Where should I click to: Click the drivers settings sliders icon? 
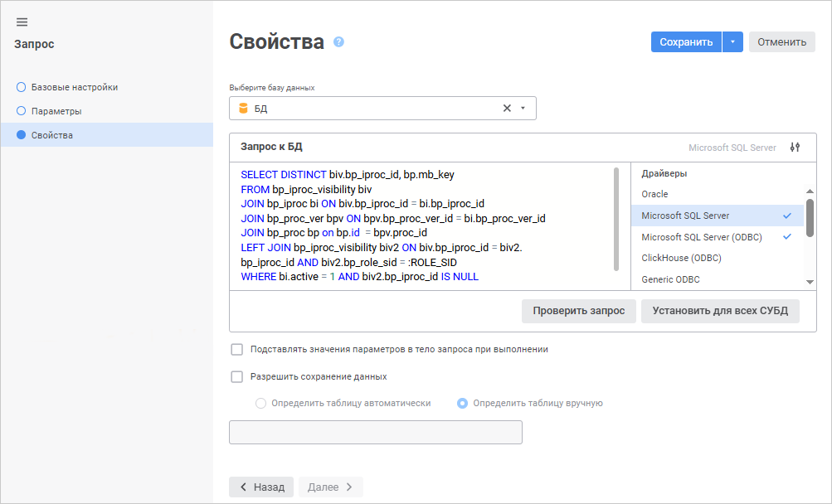point(796,148)
